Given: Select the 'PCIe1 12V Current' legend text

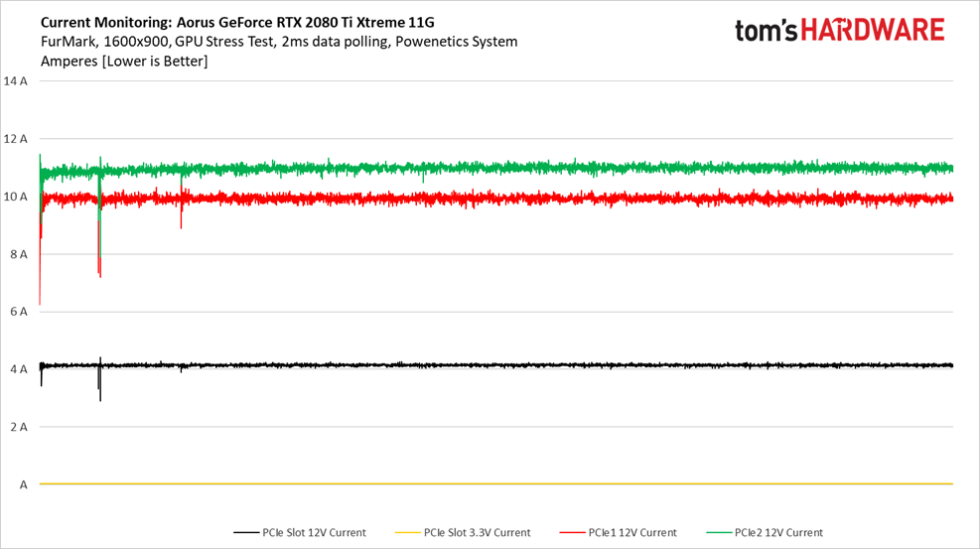Looking at the screenshot, I should 631,533.
